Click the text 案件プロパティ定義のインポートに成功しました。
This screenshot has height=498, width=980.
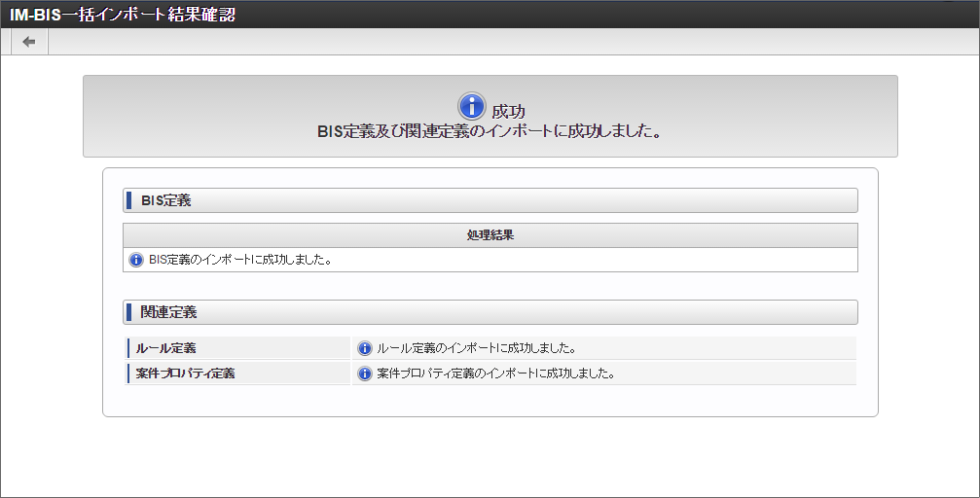tap(496, 373)
